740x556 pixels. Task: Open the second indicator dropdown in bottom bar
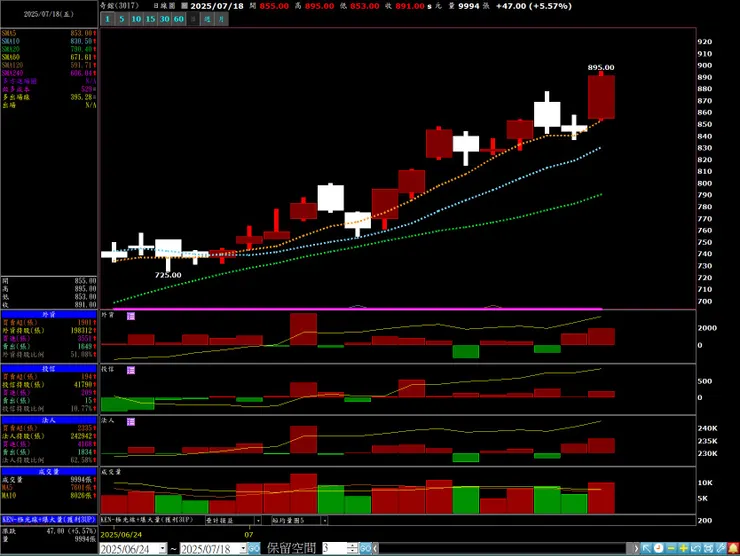point(258,520)
